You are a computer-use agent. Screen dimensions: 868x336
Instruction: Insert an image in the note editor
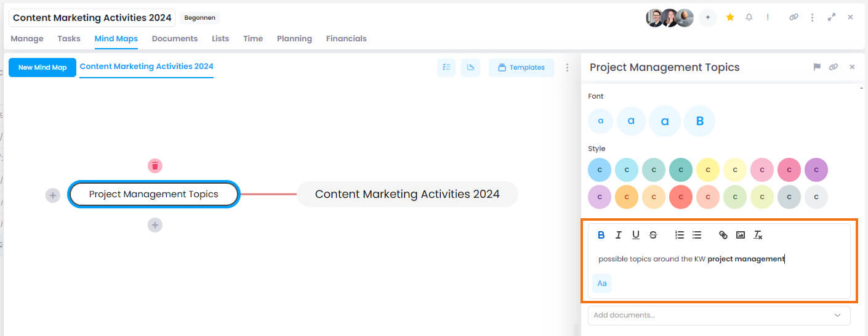pyautogui.click(x=741, y=235)
